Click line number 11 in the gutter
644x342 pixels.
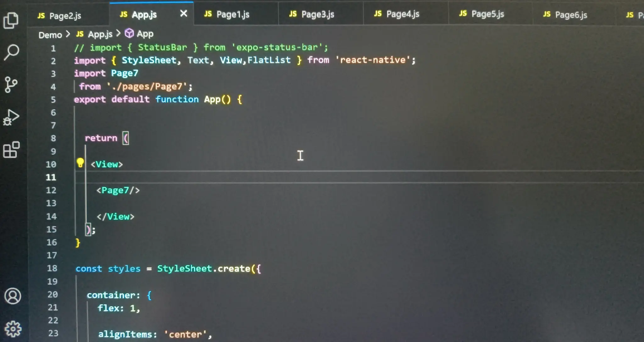(51, 177)
